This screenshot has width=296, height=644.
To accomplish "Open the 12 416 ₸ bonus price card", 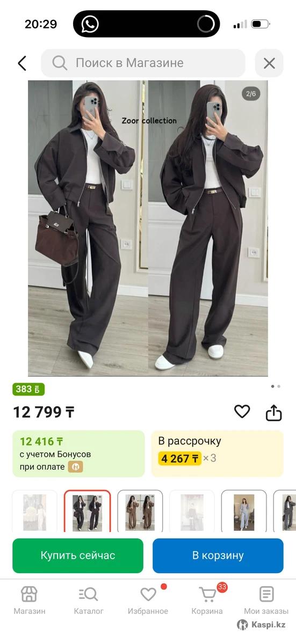I will [x=78, y=453].
